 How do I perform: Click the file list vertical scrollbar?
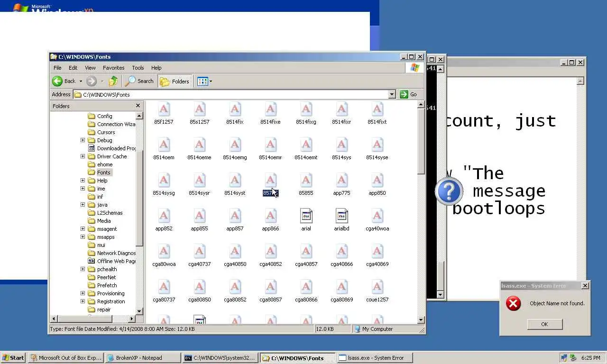tap(421, 212)
